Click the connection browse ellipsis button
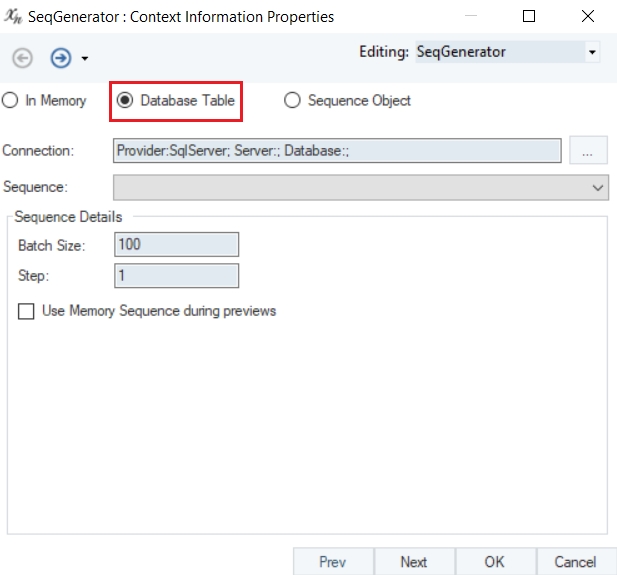The width and height of the screenshot is (617, 575). click(x=588, y=151)
